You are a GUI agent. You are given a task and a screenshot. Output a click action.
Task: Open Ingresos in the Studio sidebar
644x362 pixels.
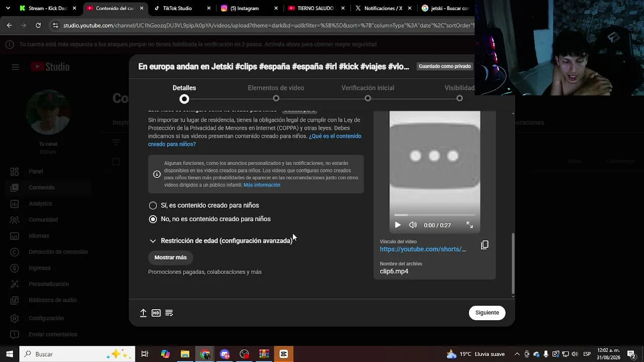coord(40,268)
